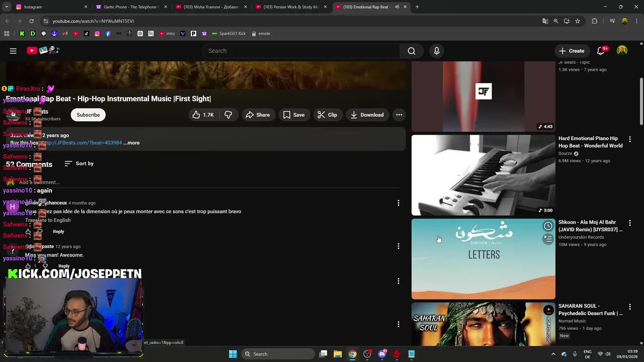Screen dimensions: 644x362
Task: Reload the current page
Action: coord(31,21)
